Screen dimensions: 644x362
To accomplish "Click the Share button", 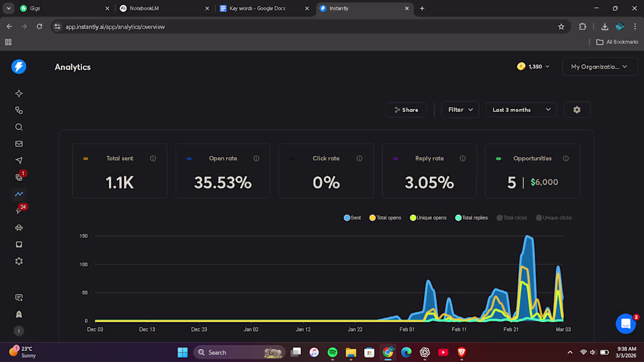I will pos(406,110).
